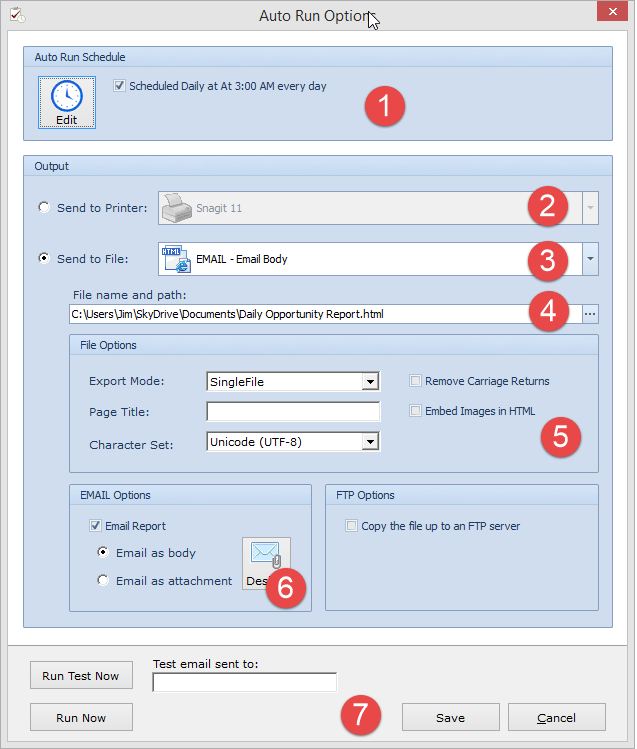Choose the Email as body option
The height and width of the screenshot is (749, 637).
103,552
